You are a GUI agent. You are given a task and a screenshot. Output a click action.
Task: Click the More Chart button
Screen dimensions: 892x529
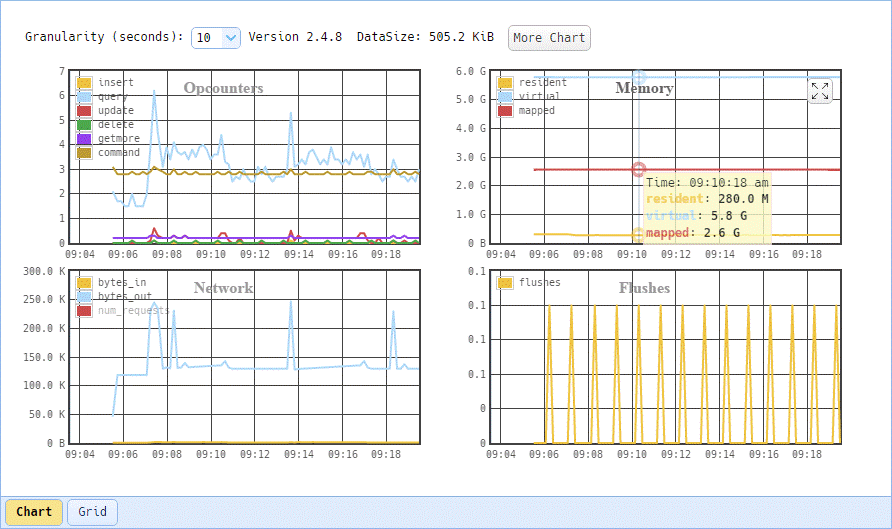(x=549, y=38)
